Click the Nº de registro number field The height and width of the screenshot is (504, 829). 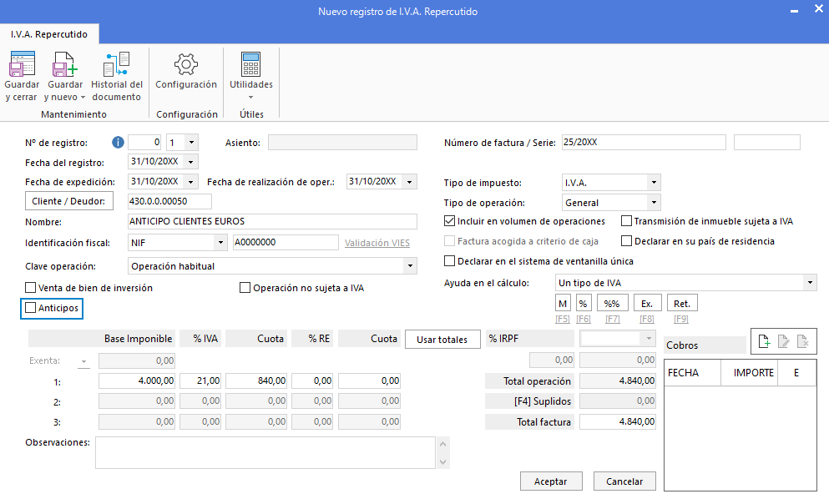144,142
